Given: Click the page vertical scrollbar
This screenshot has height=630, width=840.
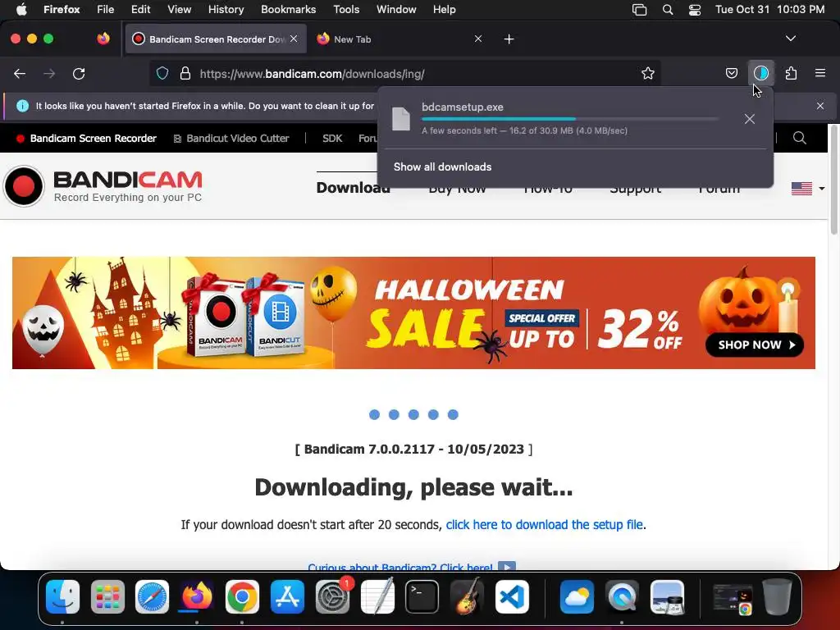Looking at the screenshot, I should pos(833,180).
